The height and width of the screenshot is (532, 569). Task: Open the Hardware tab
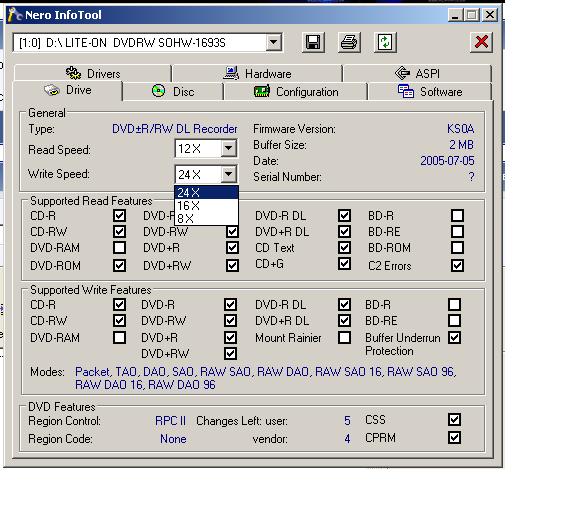[257, 73]
